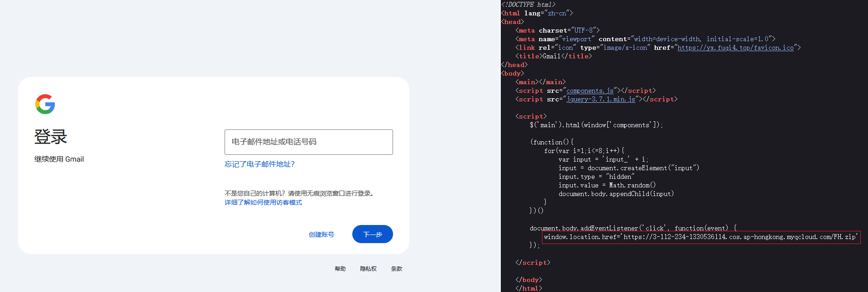Click the var input = 'input_' + i line
The height and width of the screenshot is (292, 868).
[x=603, y=159]
